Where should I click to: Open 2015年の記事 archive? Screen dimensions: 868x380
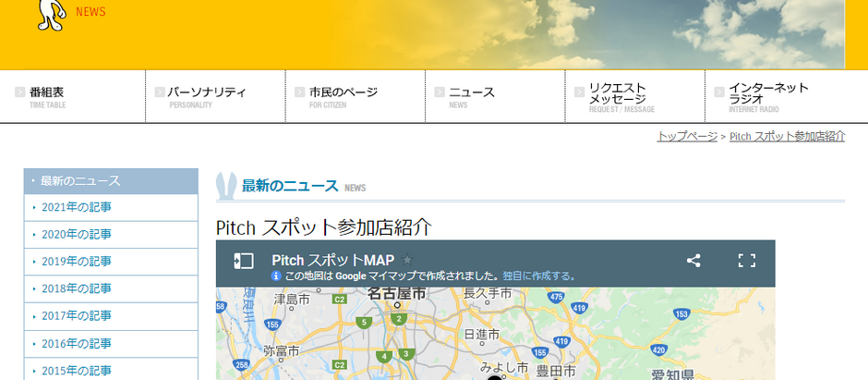[x=111, y=370]
